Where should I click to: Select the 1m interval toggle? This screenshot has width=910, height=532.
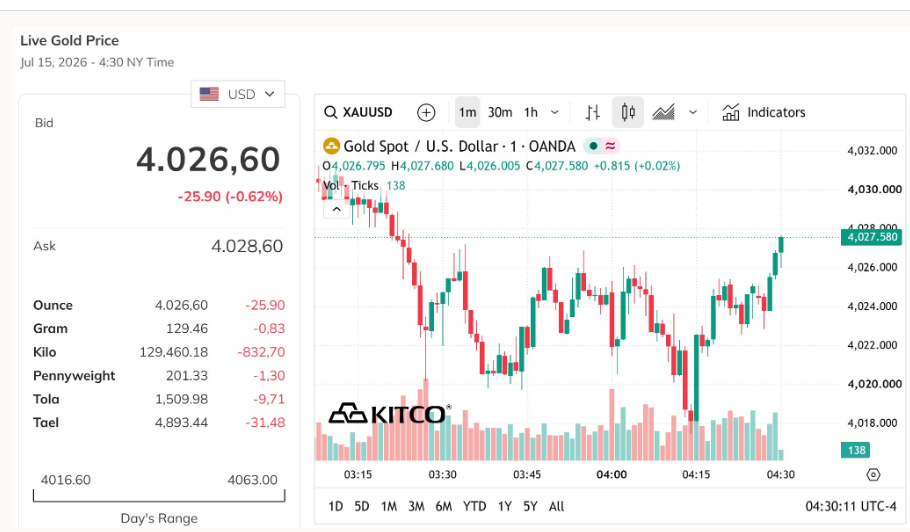tap(467, 112)
